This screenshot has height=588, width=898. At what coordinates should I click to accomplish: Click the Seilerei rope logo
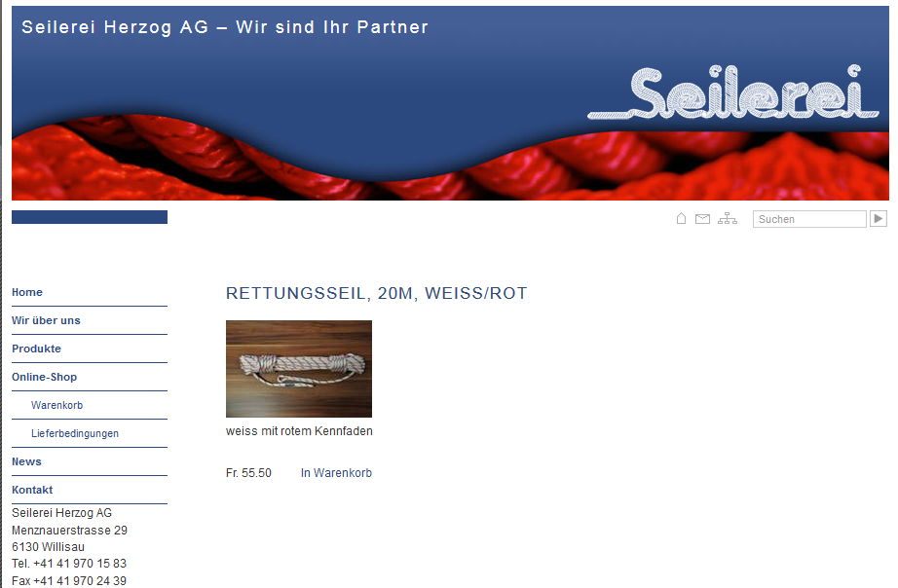pos(733,92)
